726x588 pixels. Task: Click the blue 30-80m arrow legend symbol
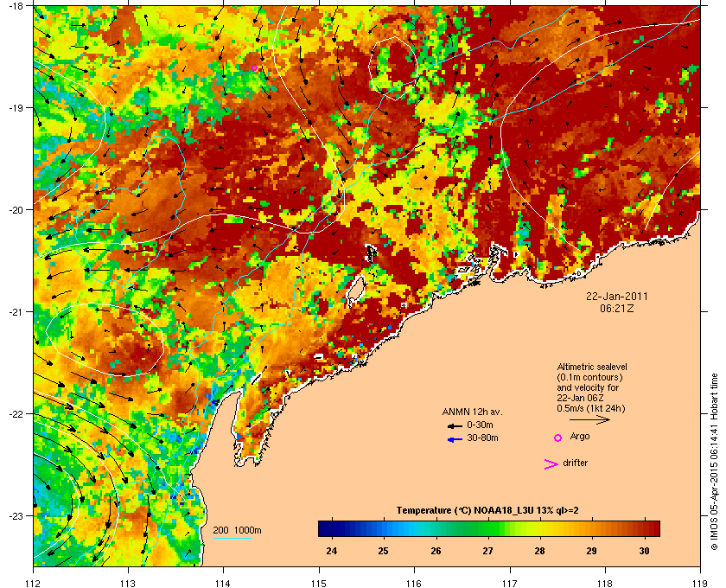click(455, 439)
